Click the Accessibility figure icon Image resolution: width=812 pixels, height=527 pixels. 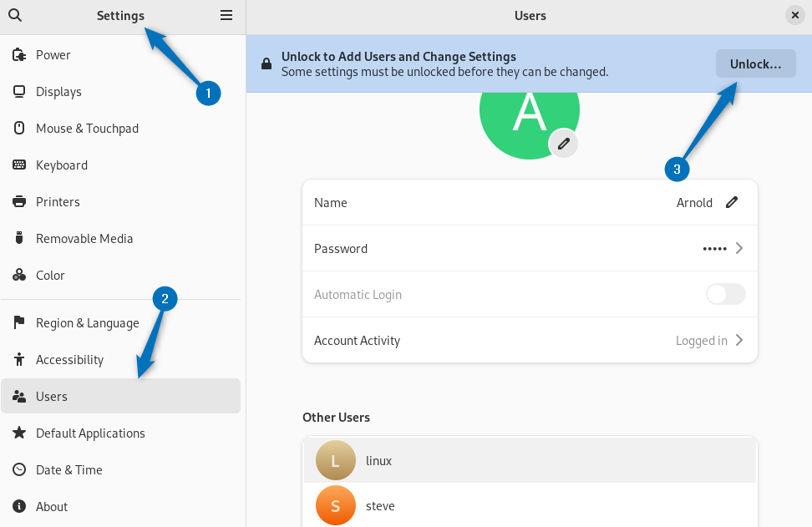19,360
